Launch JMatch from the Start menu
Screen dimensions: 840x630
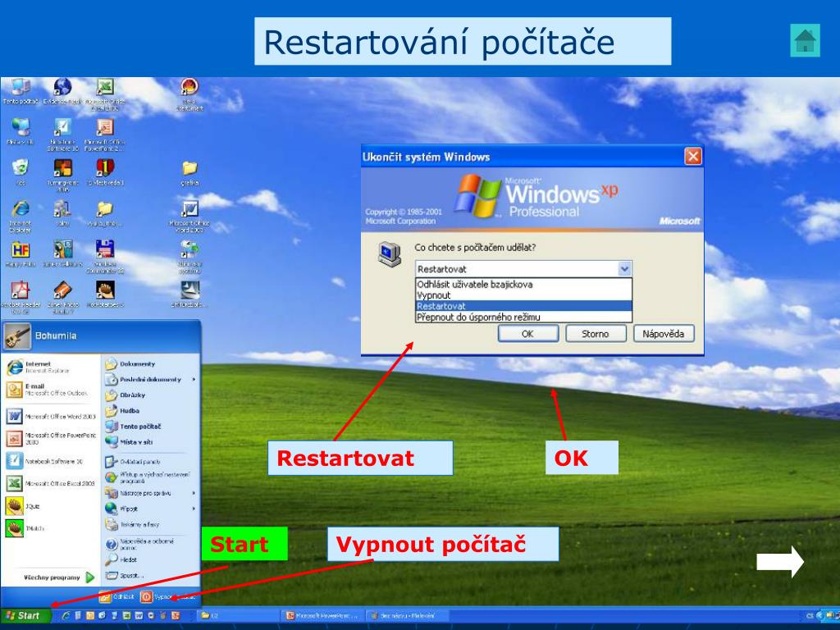[25, 528]
